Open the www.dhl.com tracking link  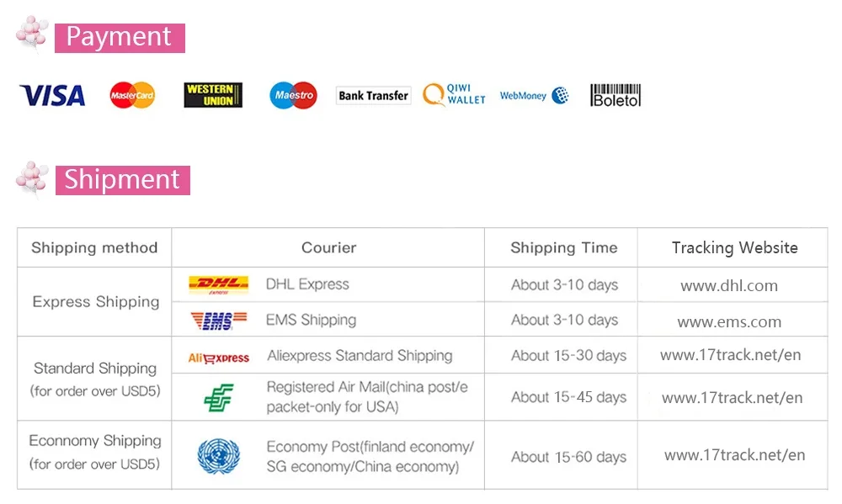729,285
